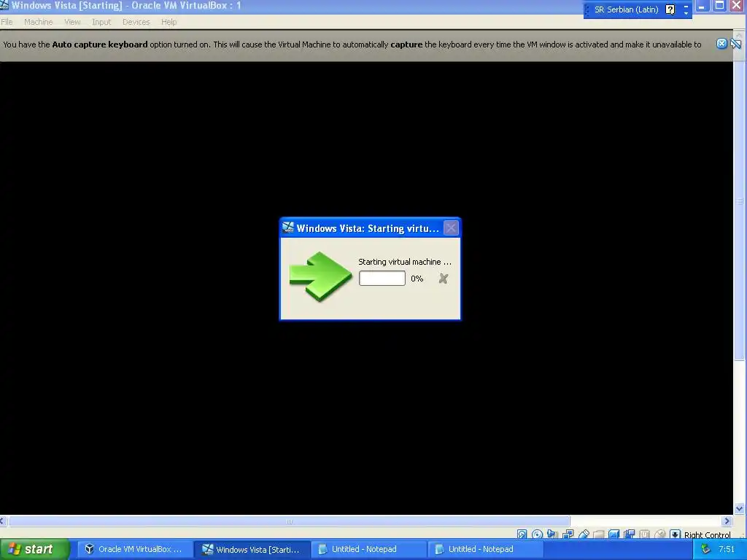Minimize the language bar with small dash
Image resolution: width=747 pixels, height=560 pixels.
click(x=686, y=6)
